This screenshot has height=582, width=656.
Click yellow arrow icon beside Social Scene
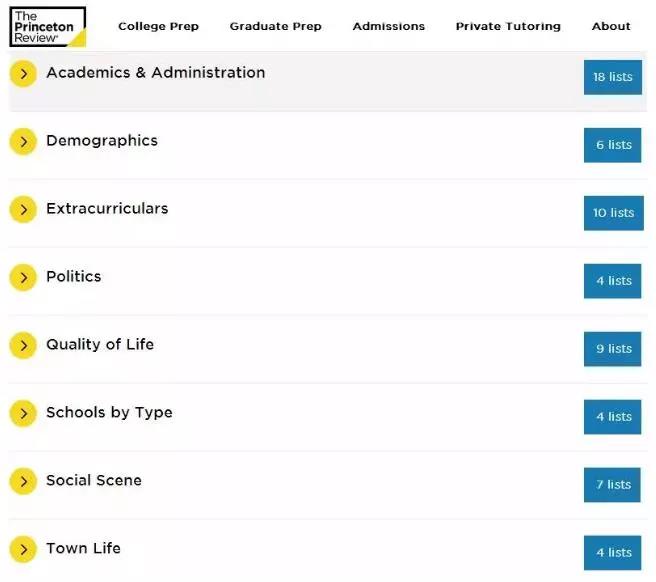[23, 482]
